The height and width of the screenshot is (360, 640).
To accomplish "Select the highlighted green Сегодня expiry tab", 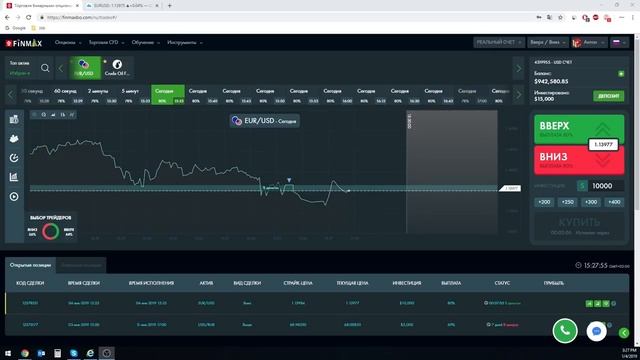I will pos(168,95).
